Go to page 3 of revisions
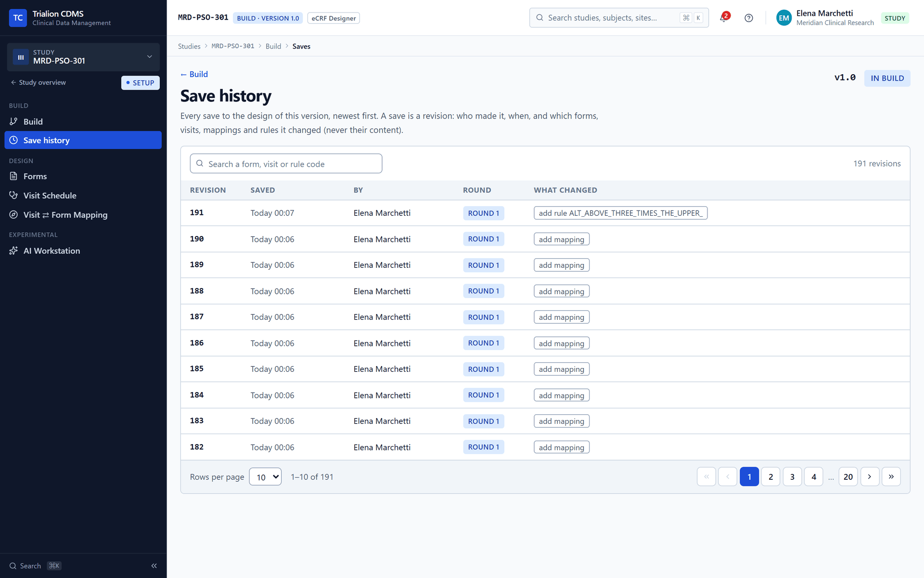Viewport: 924px width, 578px height. coord(792,476)
